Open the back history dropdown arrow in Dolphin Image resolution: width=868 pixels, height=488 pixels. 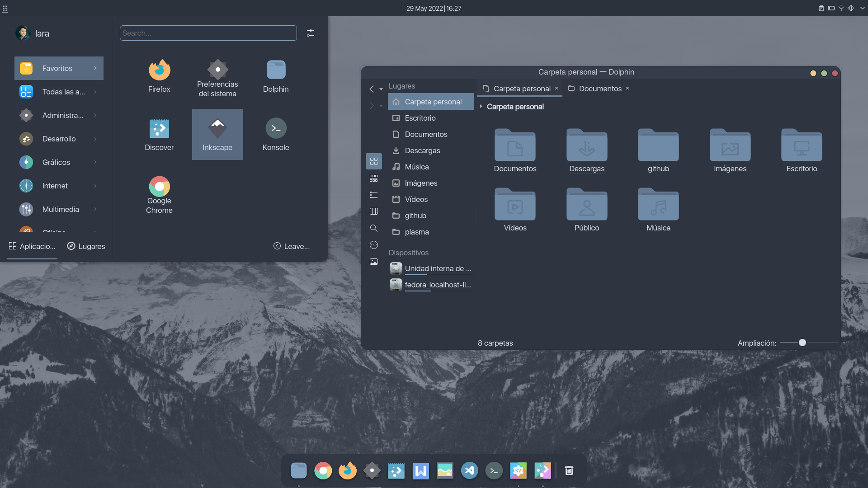tap(381, 89)
